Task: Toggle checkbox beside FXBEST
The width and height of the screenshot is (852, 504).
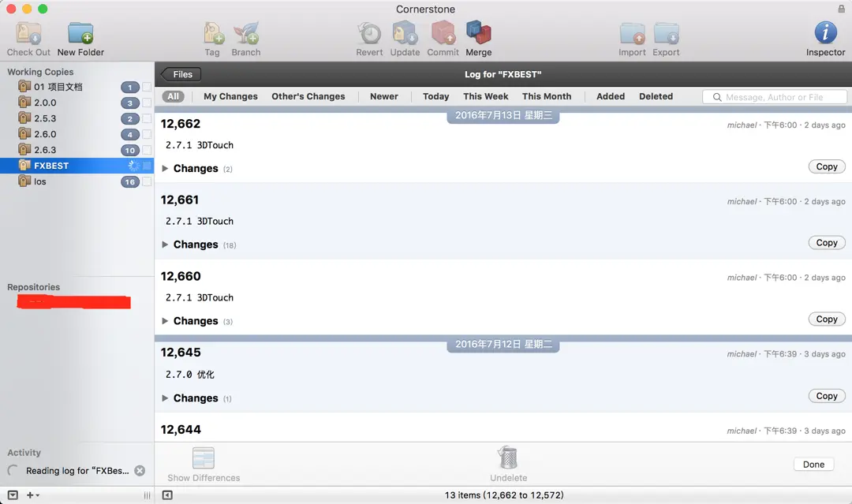Action: (147, 166)
